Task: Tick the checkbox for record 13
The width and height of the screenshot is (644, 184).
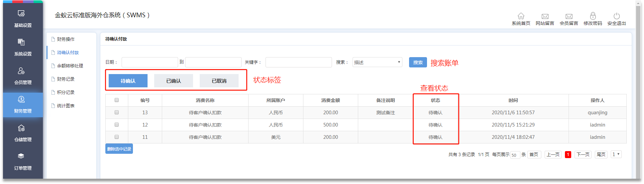Action: coord(117,113)
